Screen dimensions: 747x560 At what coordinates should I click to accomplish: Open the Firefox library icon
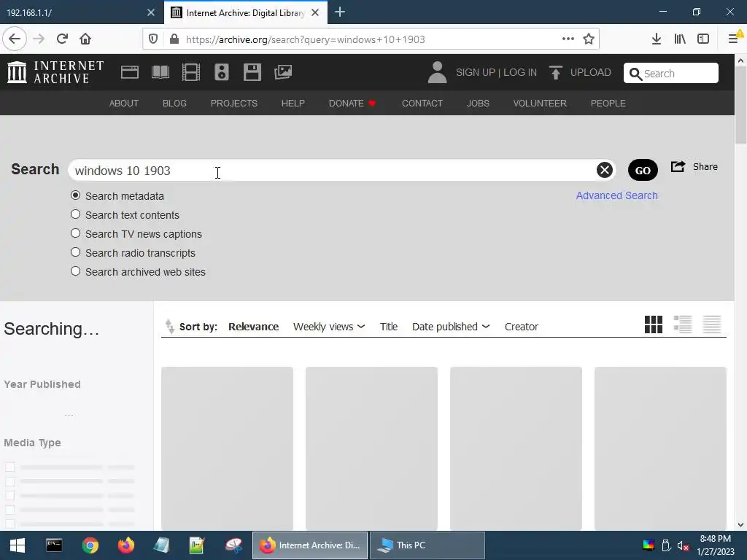point(680,39)
